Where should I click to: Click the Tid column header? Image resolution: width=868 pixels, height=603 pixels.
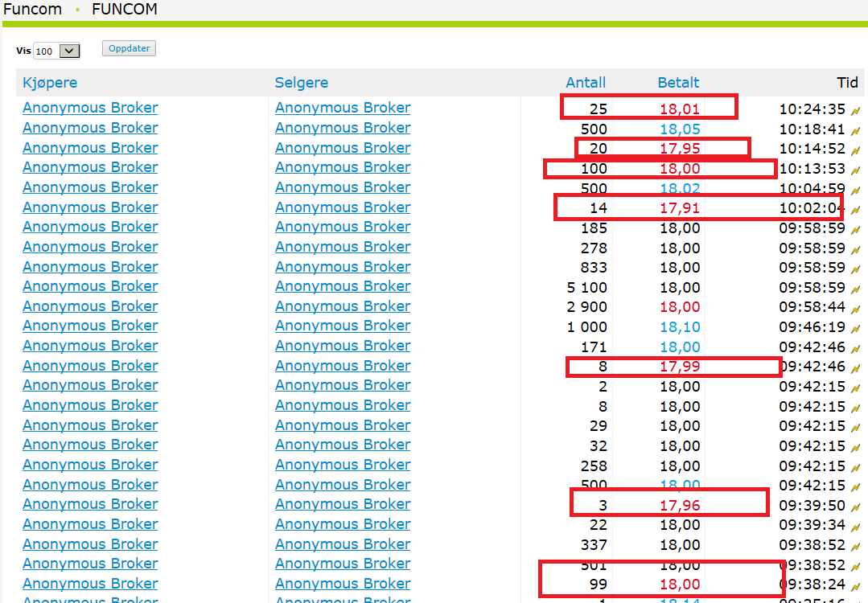[x=847, y=83]
